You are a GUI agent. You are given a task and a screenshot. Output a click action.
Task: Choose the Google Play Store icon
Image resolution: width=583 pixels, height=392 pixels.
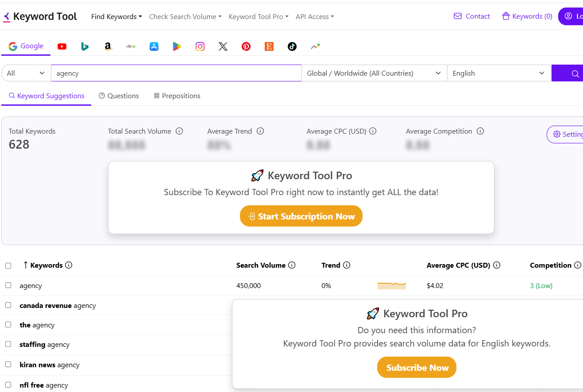pos(177,46)
